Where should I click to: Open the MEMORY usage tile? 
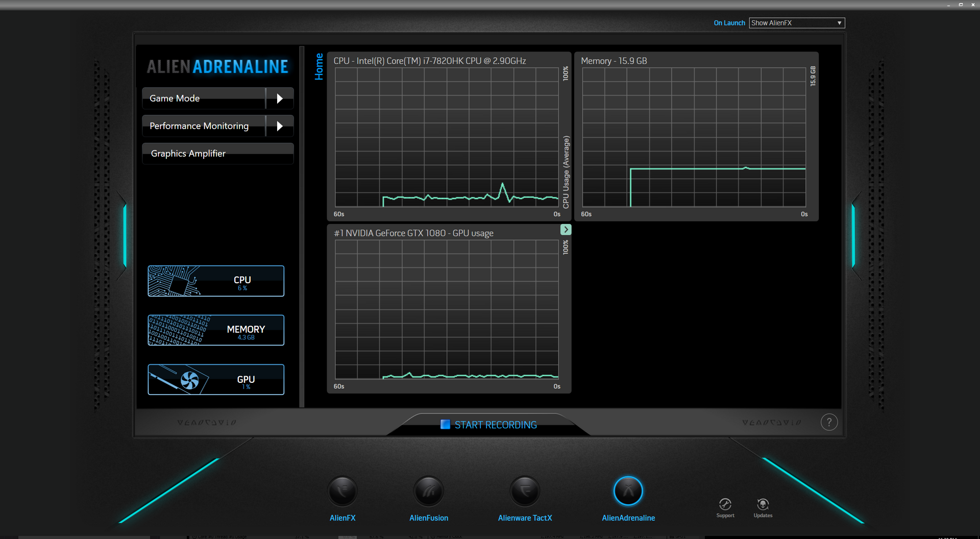(x=216, y=330)
